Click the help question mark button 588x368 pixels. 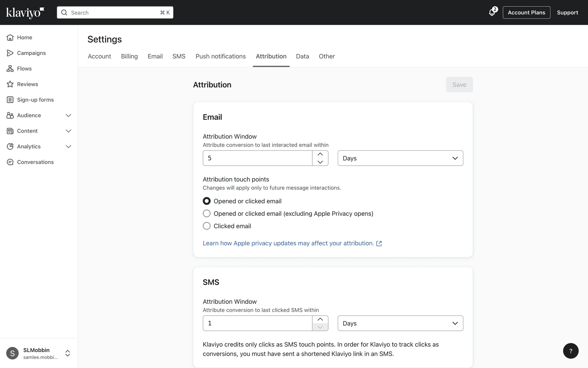coord(571,351)
